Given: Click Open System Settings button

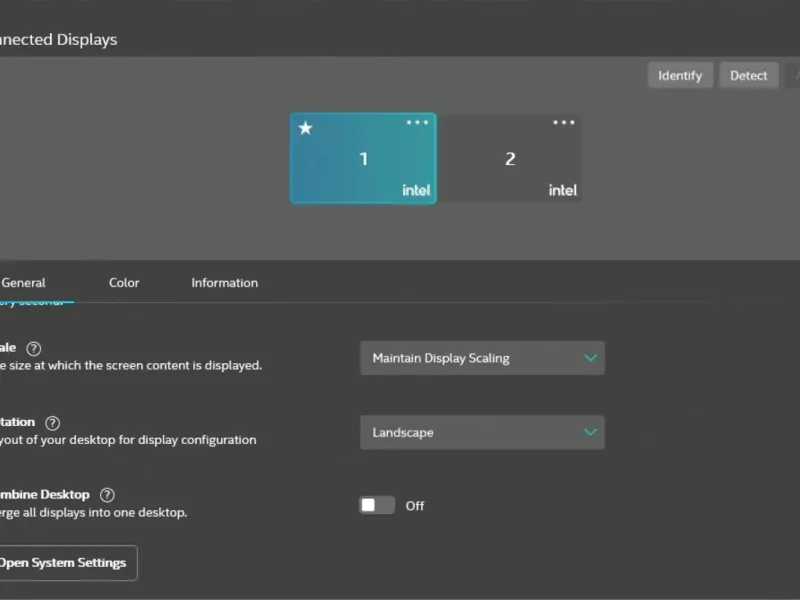Looking at the screenshot, I should point(67,563).
